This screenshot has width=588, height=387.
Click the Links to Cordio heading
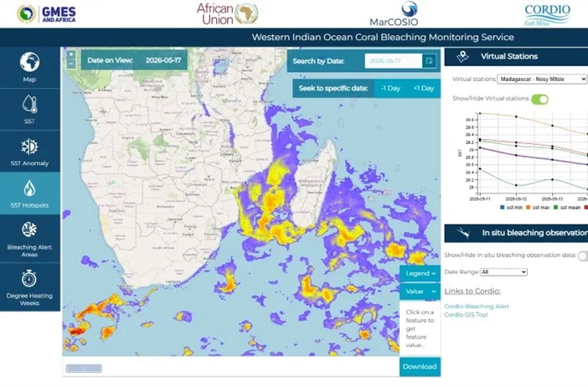click(472, 291)
